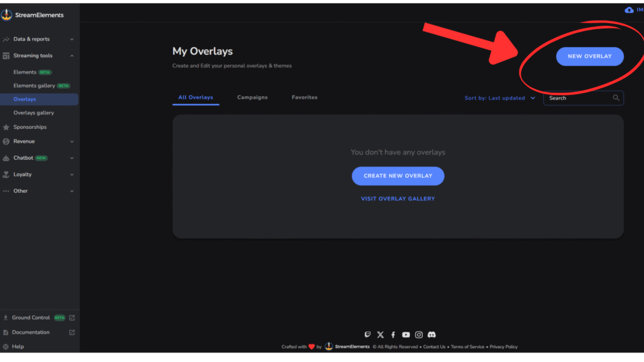The width and height of the screenshot is (644, 362).
Task: Open the Sort by Last updated dropdown
Action: click(x=500, y=98)
